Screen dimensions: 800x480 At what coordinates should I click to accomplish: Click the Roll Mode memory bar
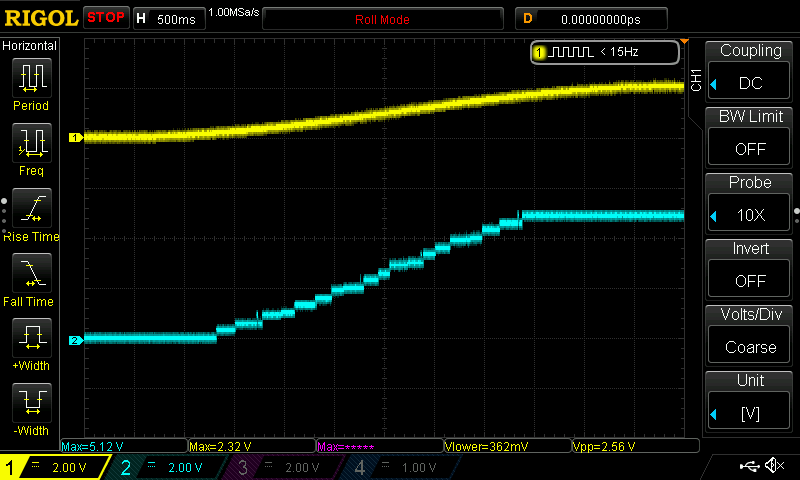[383, 19]
